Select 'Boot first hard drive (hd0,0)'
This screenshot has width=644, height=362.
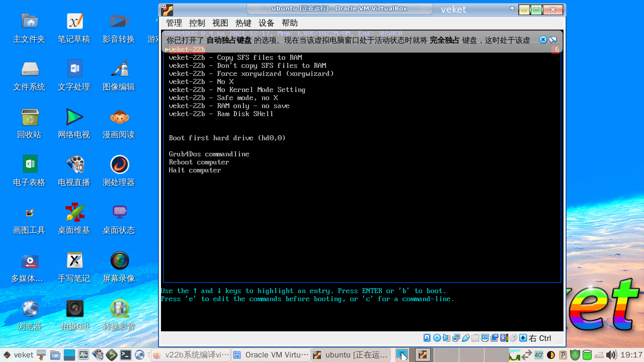(x=227, y=138)
